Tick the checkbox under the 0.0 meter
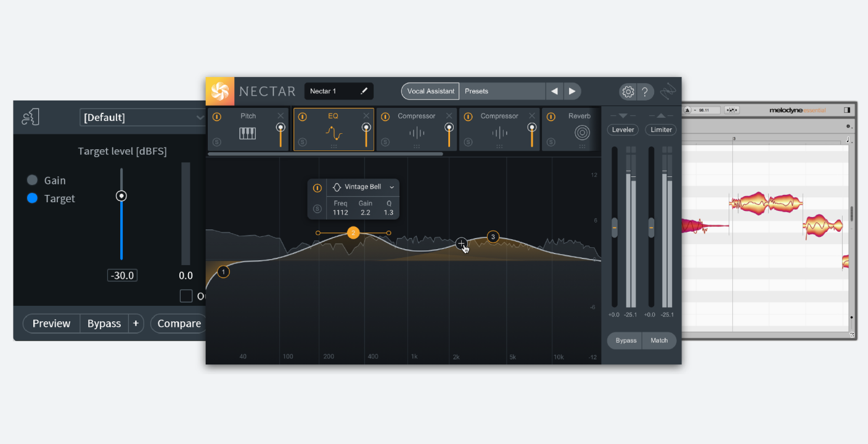This screenshot has width=868, height=444. coord(186,296)
